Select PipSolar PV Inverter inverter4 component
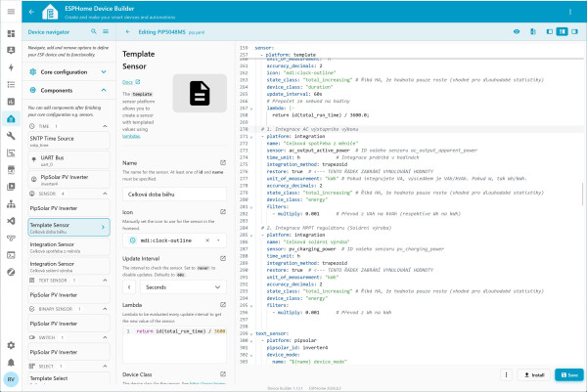 (x=68, y=180)
